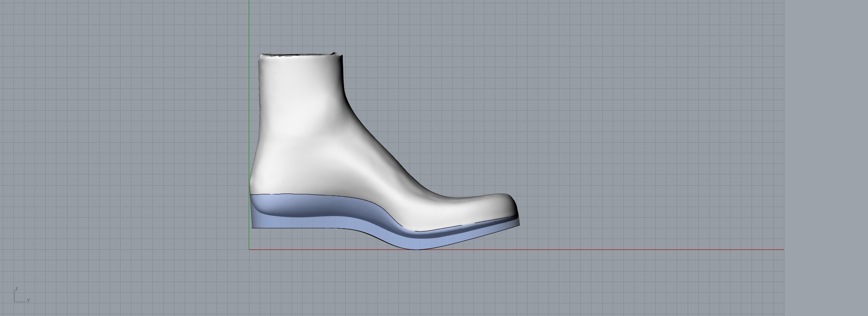
Task: Click the z label on axes icon
Action: pos(17,289)
